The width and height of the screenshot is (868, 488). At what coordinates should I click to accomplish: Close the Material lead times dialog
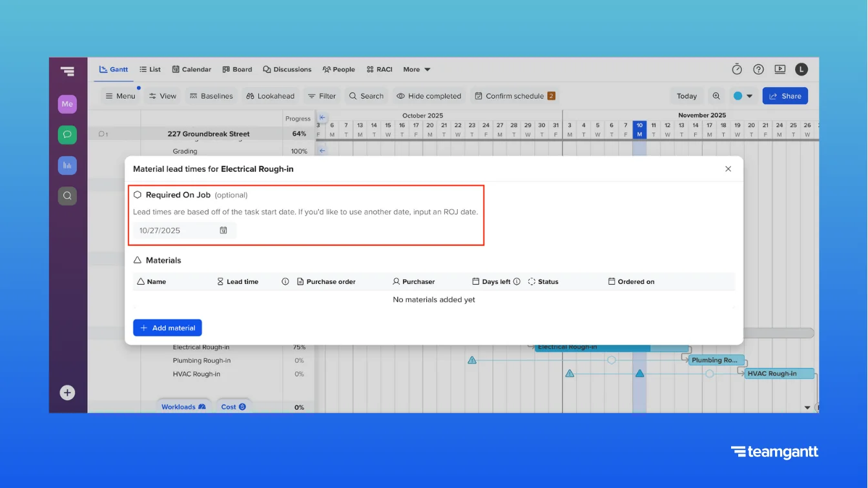point(728,169)
